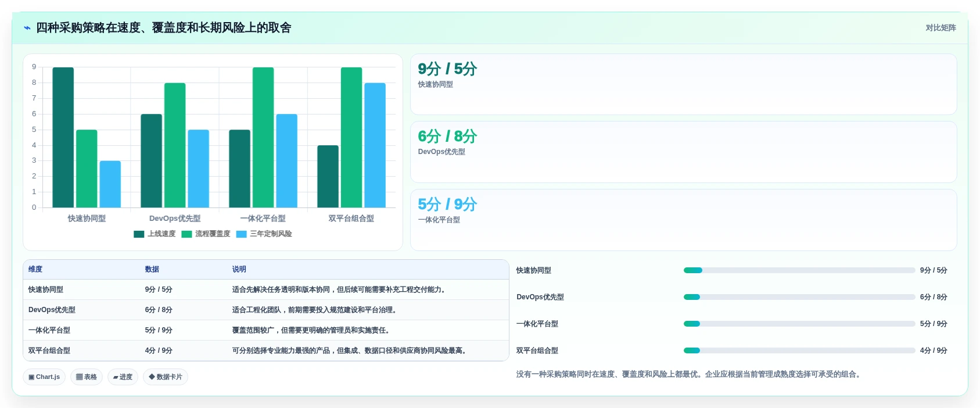Click the blue header icon beside the title
This screenshot has height=408, width=980.
(x=27, y=28)
